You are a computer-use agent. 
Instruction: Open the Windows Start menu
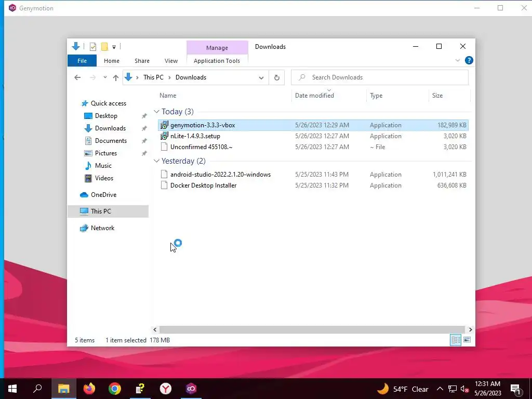click(x=12, y=389)
